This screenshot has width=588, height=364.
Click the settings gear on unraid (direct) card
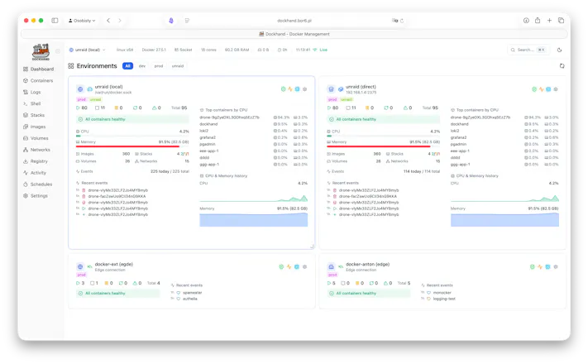556,89
